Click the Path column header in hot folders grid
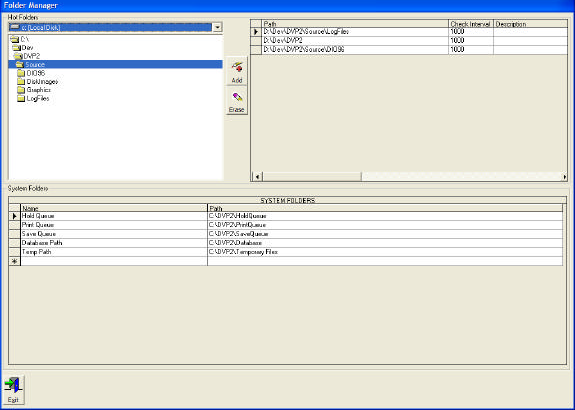Screen dimensions: 575x410 point(355,24)
